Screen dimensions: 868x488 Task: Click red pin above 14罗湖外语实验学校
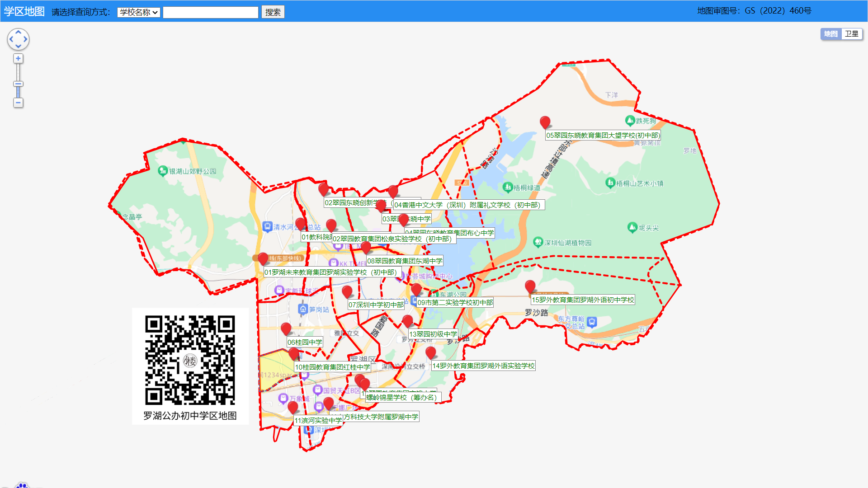tap(430, 352)
